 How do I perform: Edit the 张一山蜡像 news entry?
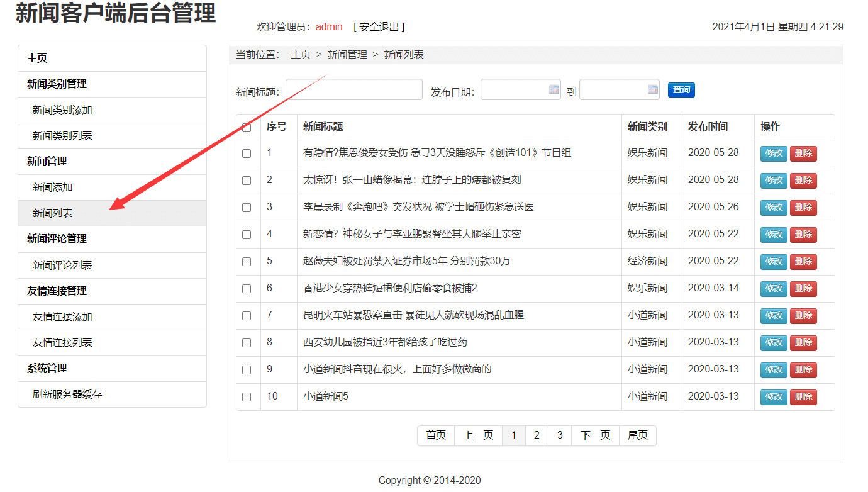[774, 181]
